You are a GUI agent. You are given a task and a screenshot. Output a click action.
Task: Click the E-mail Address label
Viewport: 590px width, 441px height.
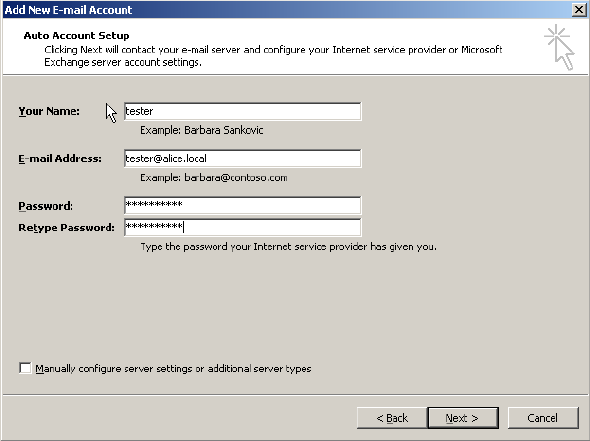point(60,159)
